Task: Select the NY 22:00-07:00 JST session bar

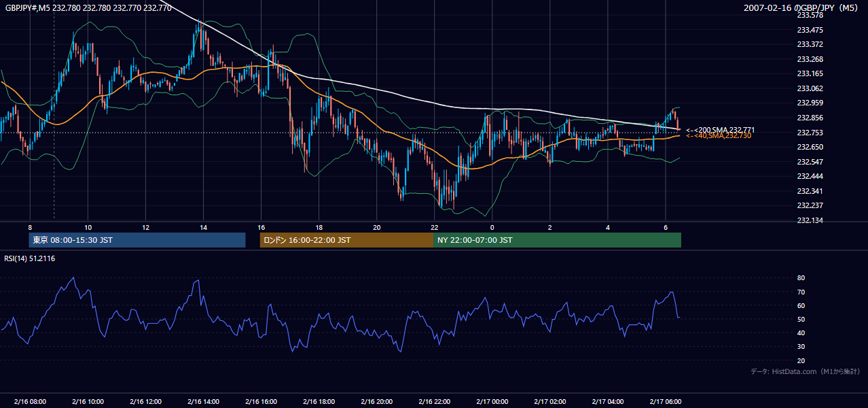Action: (557, 240)
